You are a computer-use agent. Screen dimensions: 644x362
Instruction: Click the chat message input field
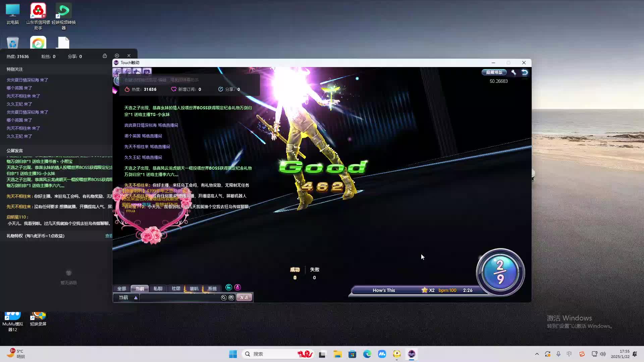(179, 298)
